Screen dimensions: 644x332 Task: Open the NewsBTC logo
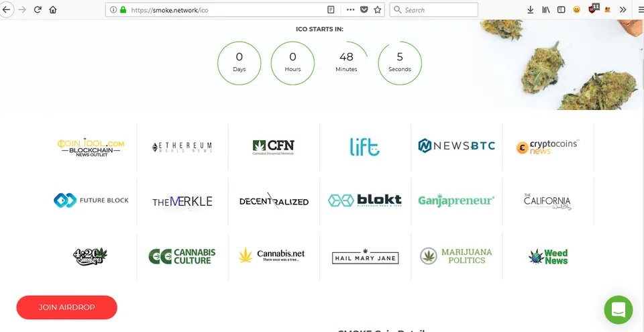click(456, 146)
